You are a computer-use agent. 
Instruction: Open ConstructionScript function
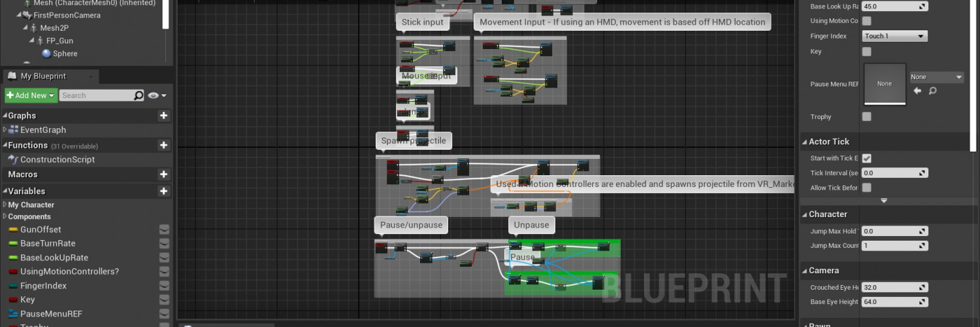click(x=57, y=160)
